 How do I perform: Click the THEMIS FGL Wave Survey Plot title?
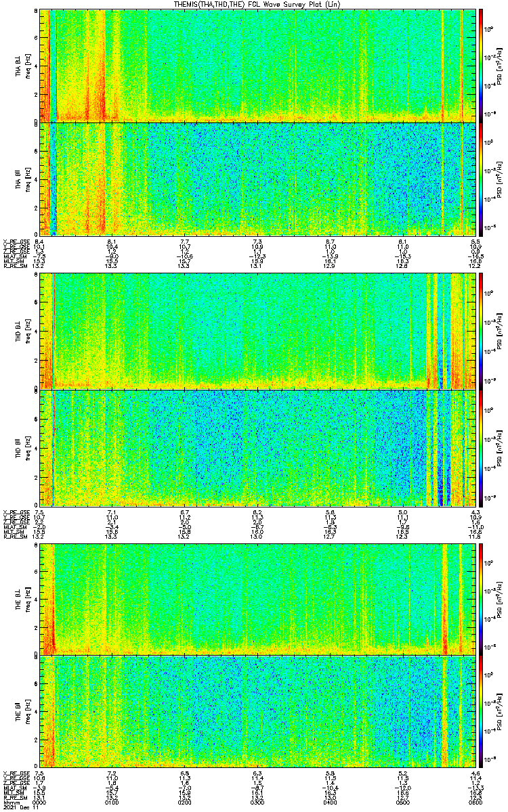pos(258,4)
